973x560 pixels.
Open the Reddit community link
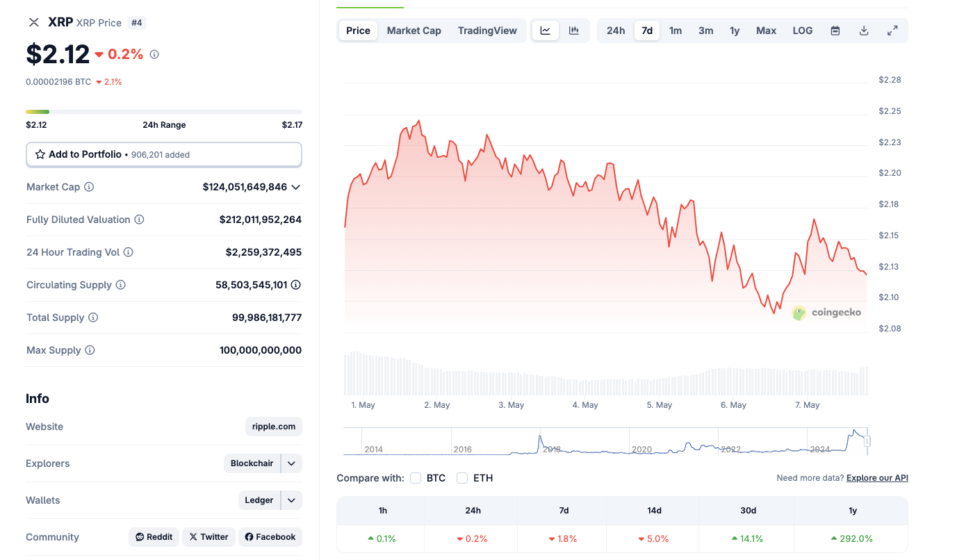point(154,537)
